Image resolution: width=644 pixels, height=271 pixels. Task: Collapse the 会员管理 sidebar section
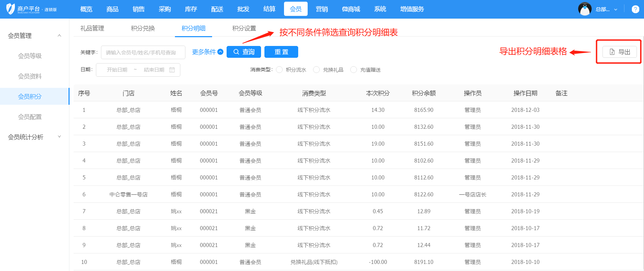(59, 35)
